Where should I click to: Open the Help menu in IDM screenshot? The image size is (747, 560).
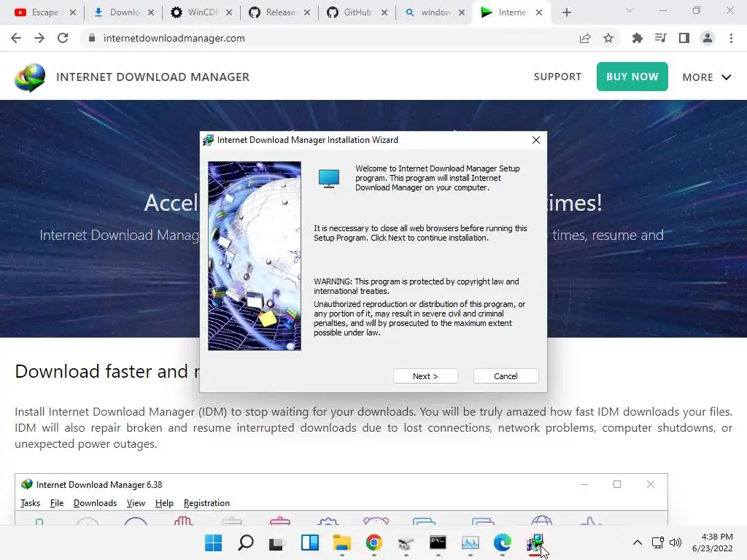tap(164, 503)
